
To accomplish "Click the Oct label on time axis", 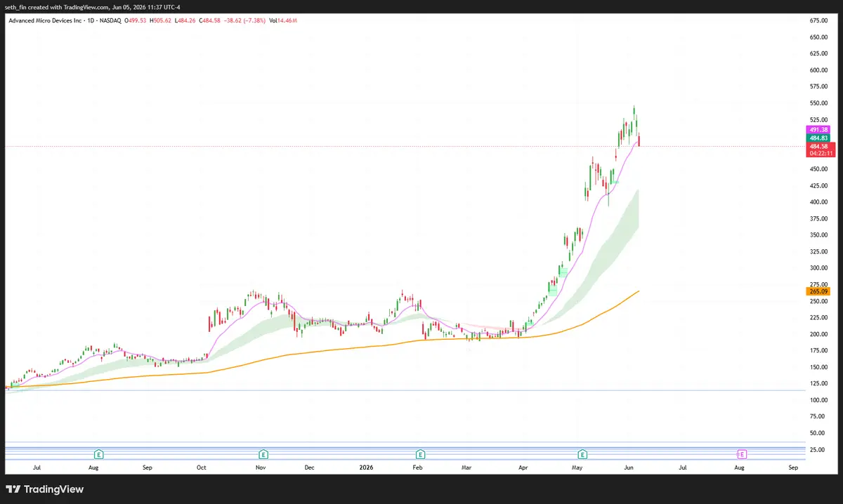I will (x=201, y=466).
